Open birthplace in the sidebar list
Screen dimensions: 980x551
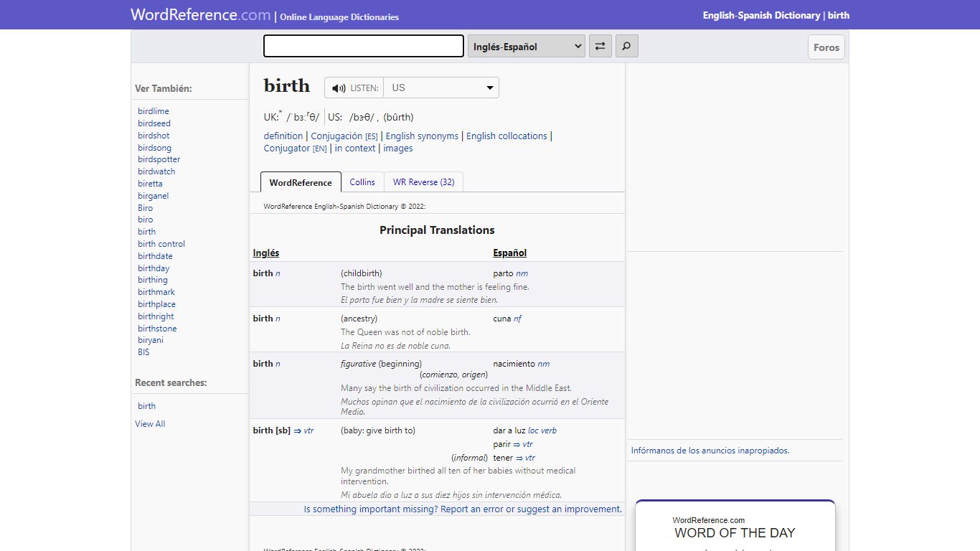point(156,304)
